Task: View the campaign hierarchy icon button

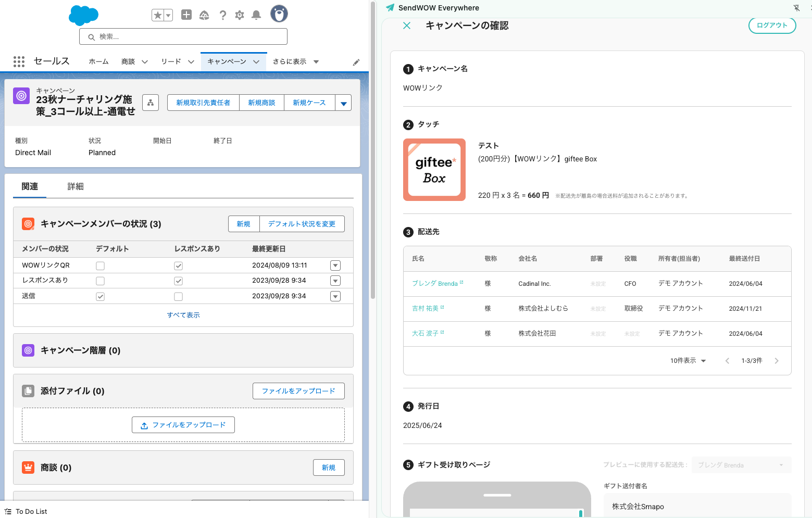Action: click(x=151, y=103)
